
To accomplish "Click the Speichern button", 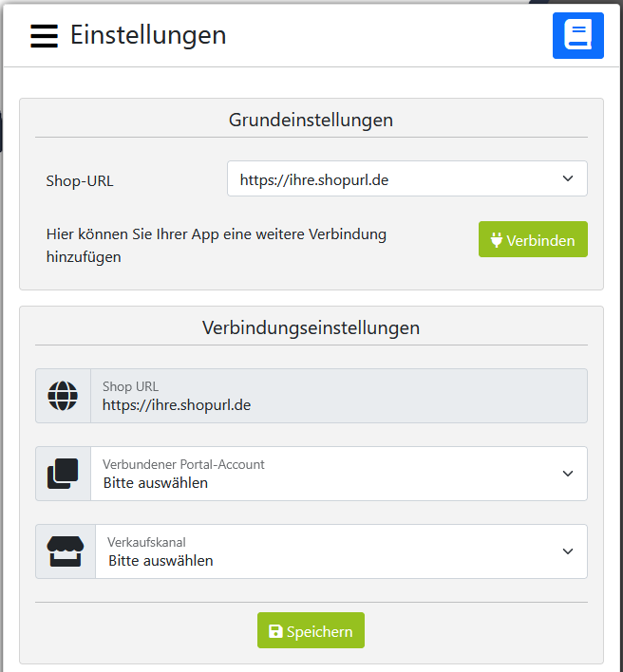I will click(x=311, y=630).
